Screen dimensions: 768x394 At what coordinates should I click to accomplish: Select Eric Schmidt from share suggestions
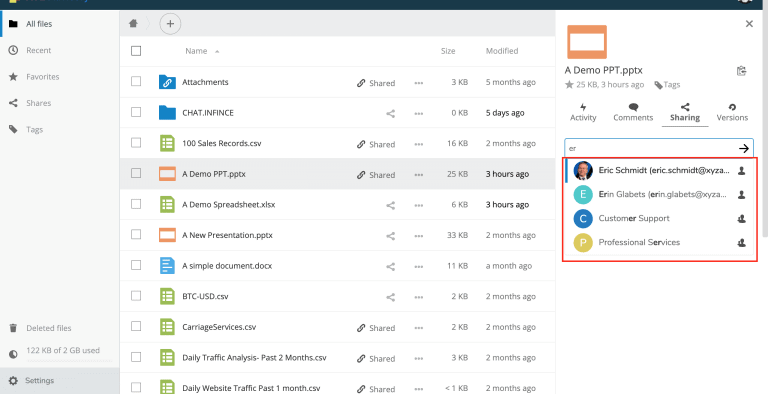click(659, 171)
